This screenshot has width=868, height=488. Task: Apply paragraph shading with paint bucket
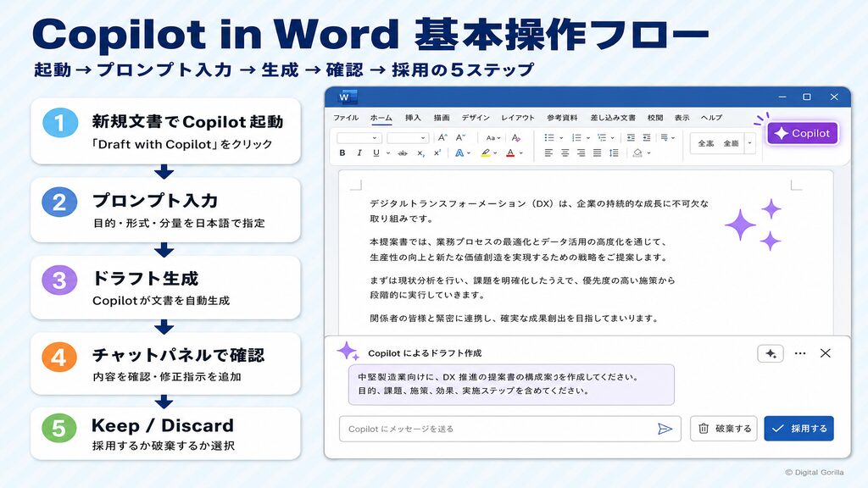pyautogui.click(x=637, y=152)
